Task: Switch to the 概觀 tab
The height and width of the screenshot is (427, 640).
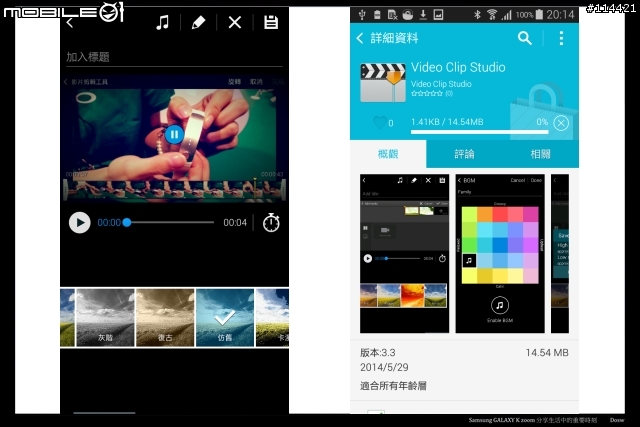Action: coord(388,154)
